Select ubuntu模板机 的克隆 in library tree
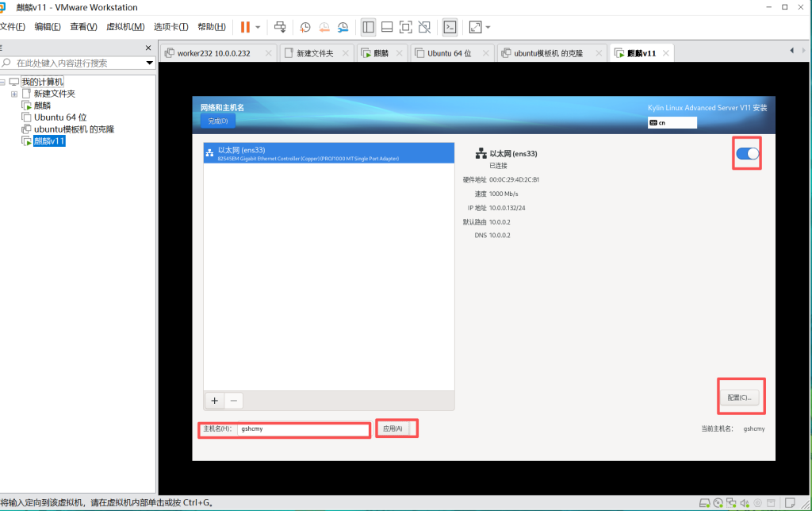 74,129
